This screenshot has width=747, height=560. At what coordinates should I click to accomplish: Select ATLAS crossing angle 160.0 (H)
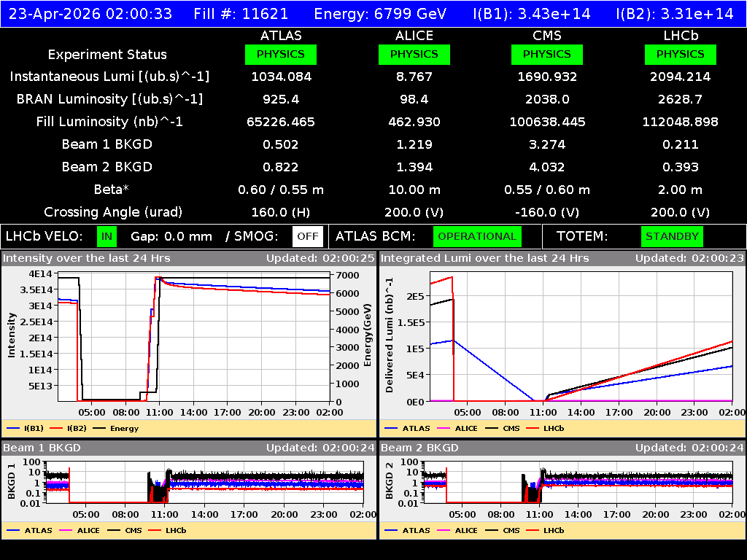[281, 212]
